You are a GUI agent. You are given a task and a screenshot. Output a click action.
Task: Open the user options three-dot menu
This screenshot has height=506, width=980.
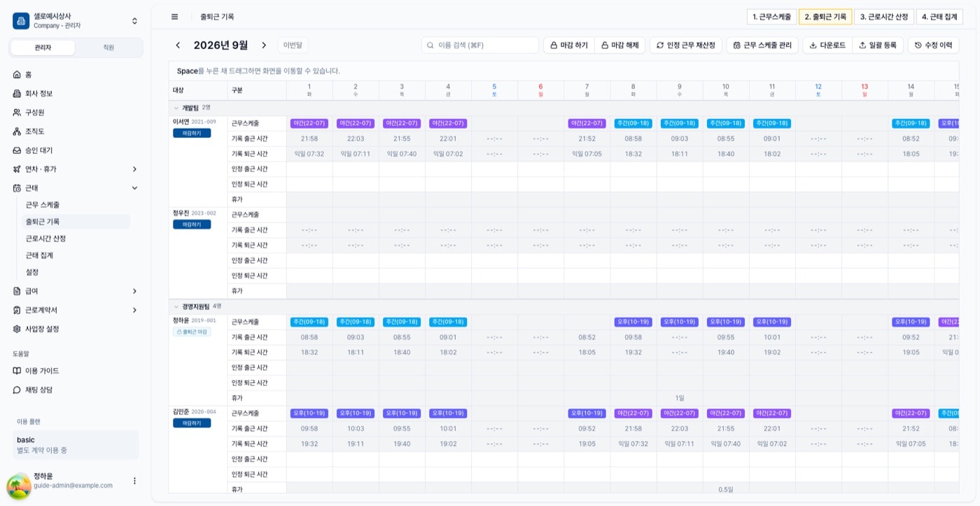135,481
